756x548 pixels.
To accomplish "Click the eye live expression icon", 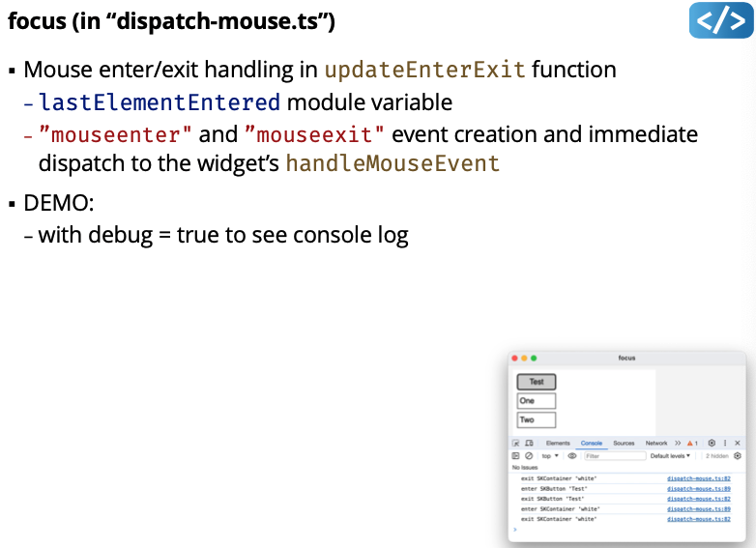I will [572, 455].
